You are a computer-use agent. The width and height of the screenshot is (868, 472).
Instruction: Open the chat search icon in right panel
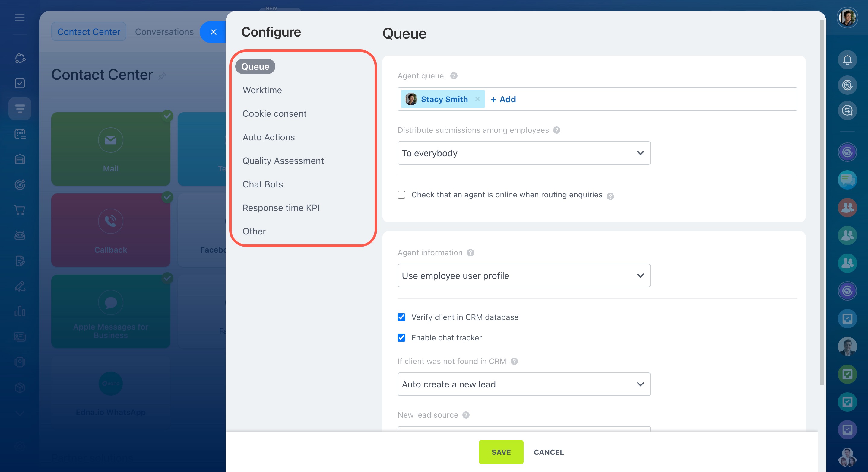[x=847, y=110]
